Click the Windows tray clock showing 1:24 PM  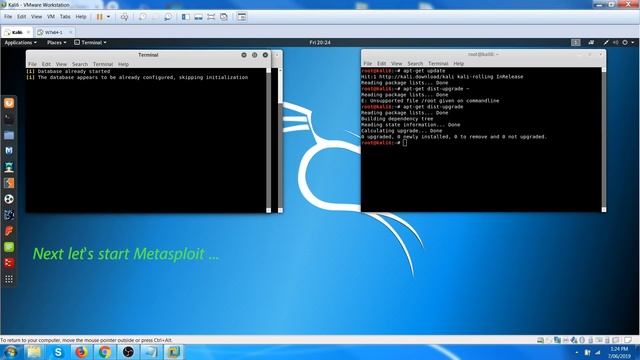[x=619, y=352]
